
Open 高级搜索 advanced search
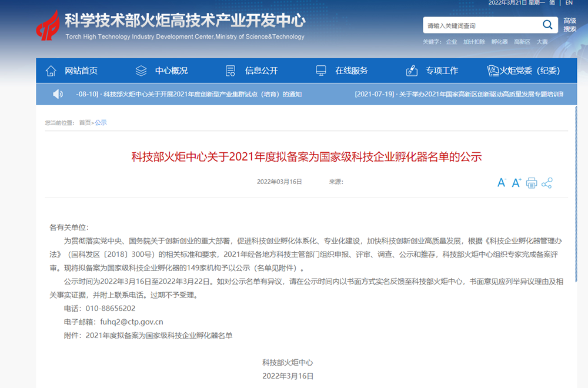(x=570, y=25)
